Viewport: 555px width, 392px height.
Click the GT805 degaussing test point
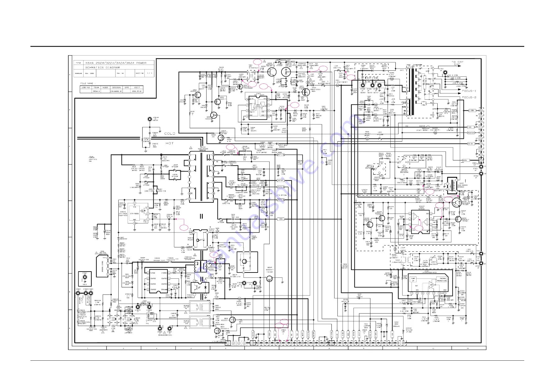160,328
